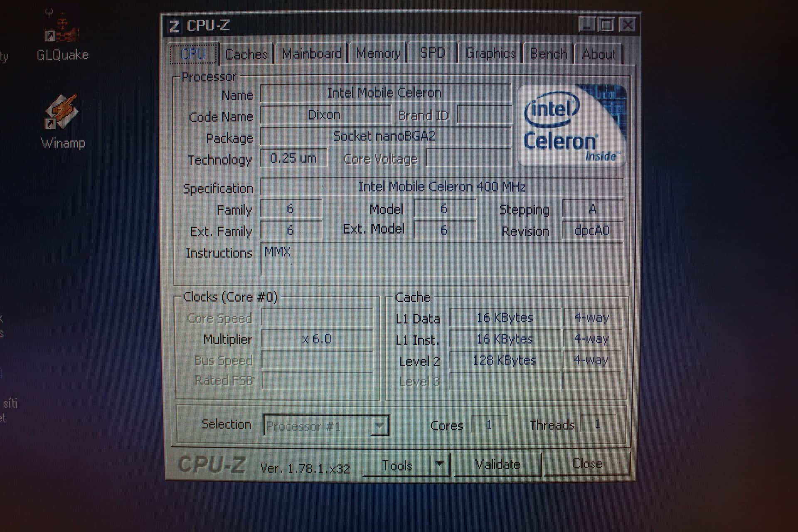Switch to the Caches tab
This screenshot has width=798, height=532.
tap(246, 54)
